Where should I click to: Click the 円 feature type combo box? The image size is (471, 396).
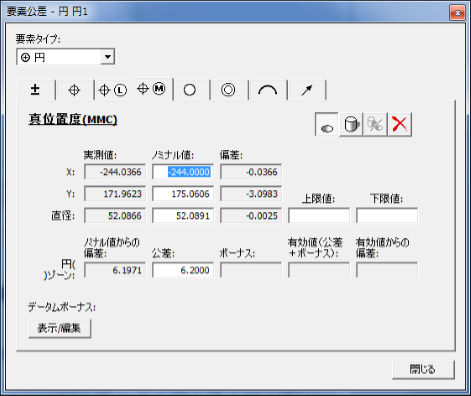[x=65, y=57]
